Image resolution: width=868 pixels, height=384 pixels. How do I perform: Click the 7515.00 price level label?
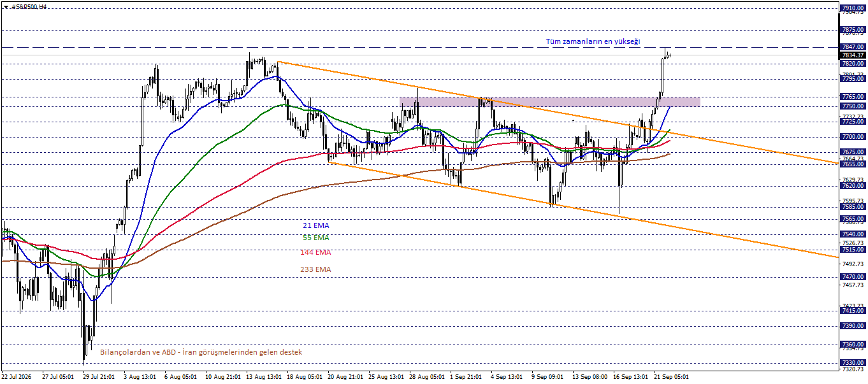(x=853, y=250)
